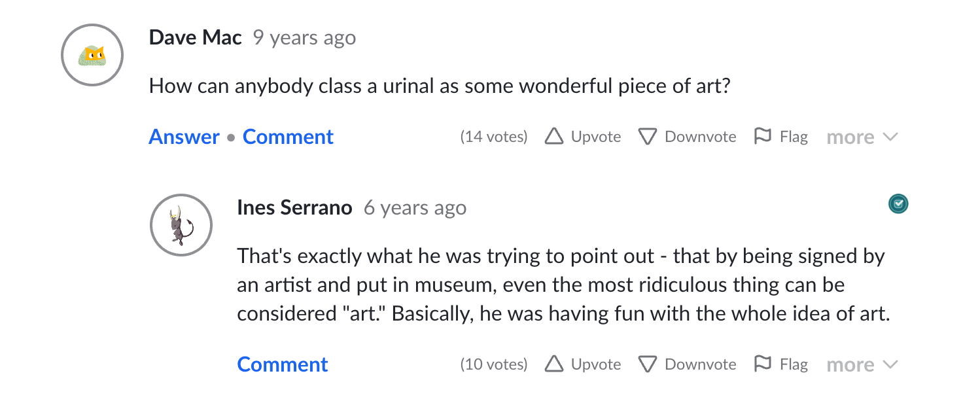
Task: Flag Dave Mac's question
Action: tap(781, 137)
